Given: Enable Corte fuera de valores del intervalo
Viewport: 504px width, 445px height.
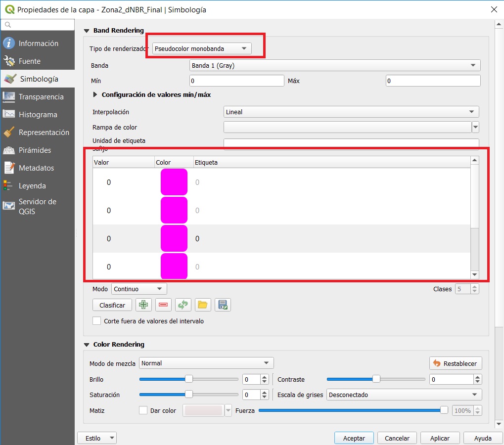Looking at the screenshot, I should [x=97, y=321].
